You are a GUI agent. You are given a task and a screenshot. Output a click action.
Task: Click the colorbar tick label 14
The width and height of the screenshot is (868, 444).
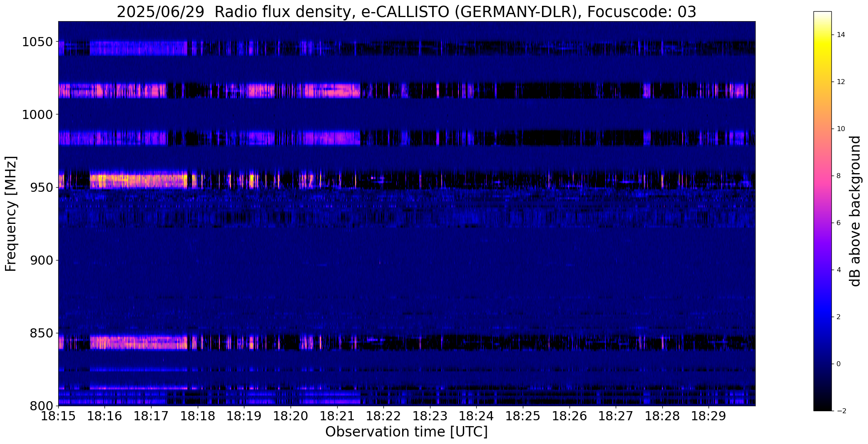click(841, 35)
